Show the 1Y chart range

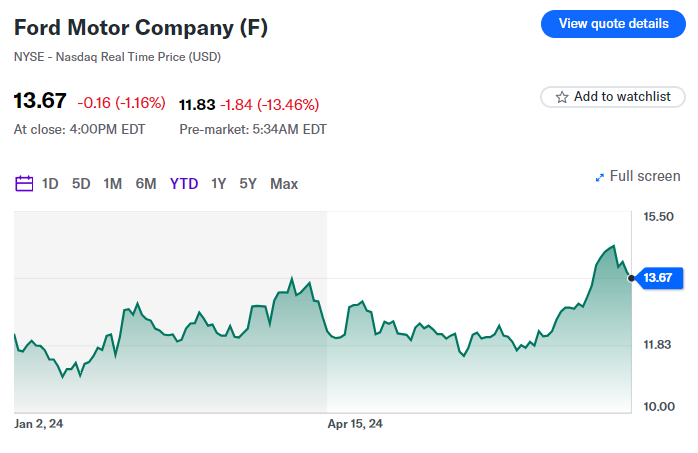[x=218, y=183]
